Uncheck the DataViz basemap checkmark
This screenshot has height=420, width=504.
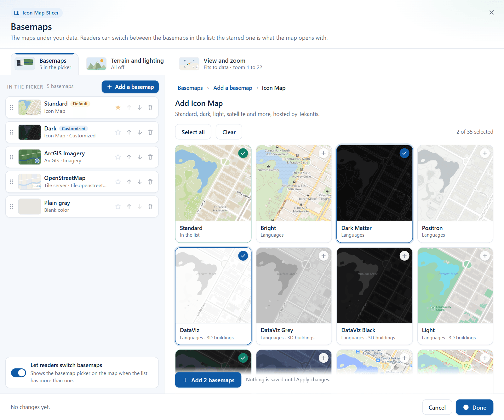(243, 256)
